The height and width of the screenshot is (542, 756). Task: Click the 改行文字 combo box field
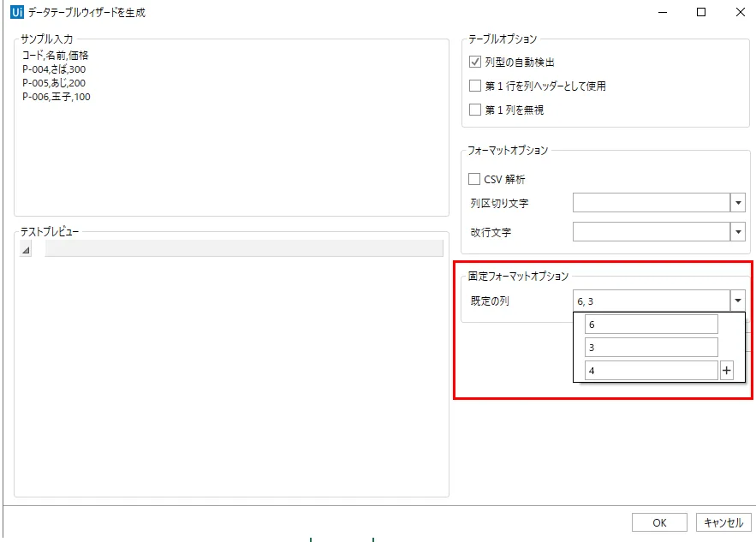pos(651,232)
